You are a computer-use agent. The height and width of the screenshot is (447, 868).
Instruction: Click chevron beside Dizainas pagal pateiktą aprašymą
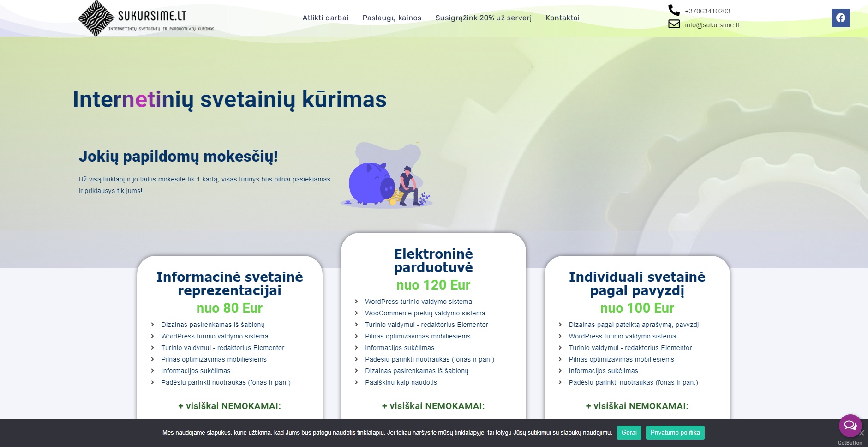(x=560, y=325)
